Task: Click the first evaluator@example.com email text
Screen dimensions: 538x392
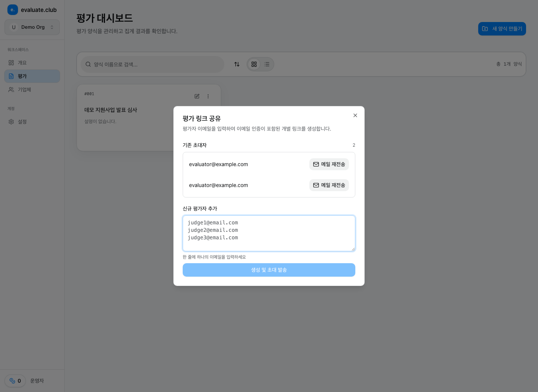Action: tap(219, 164)
